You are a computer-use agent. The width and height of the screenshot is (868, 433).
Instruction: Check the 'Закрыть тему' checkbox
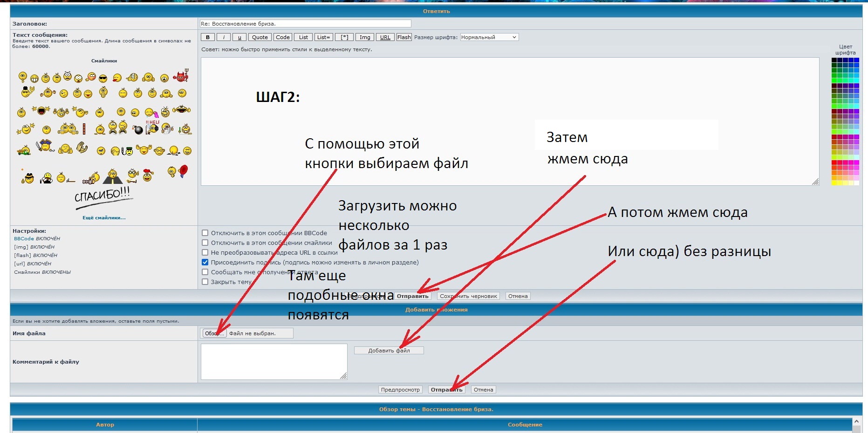pyautogui.click(x=205, y=282)
